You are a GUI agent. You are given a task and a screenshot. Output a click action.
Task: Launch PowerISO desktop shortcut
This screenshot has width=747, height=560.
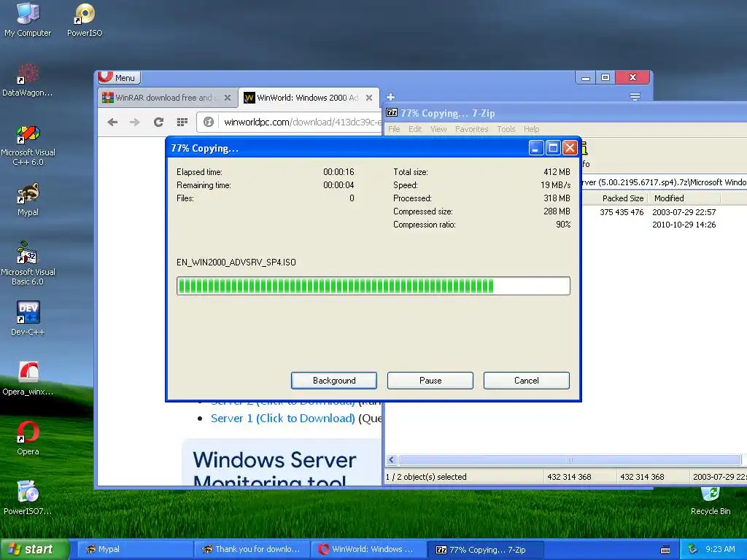point(85,20)
